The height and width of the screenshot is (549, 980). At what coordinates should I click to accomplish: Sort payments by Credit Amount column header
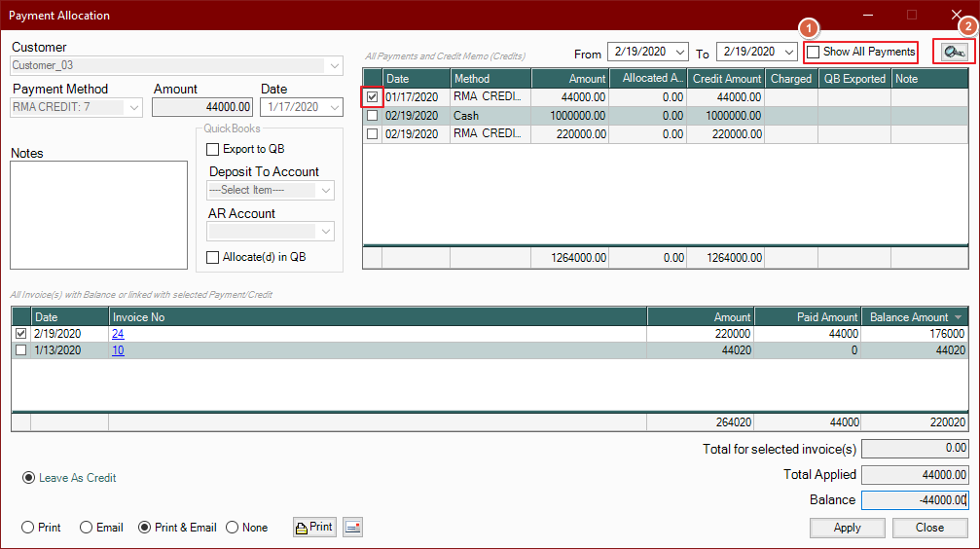(727, 79)
